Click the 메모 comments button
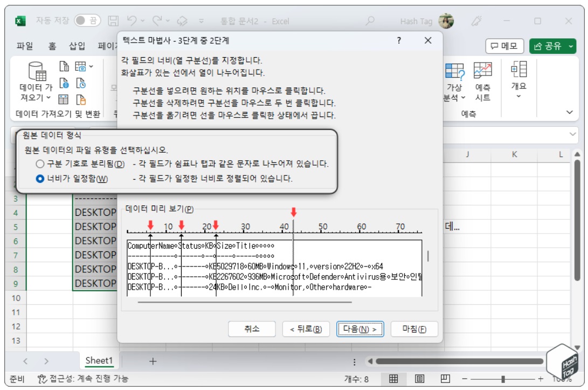Viewport: 588px width, 390px height. (504, 46)
